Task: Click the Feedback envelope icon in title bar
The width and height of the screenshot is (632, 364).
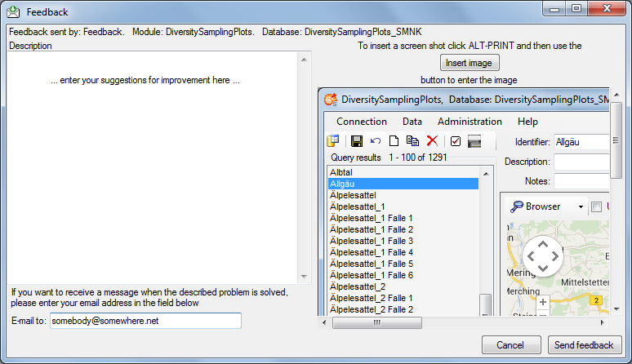Action: click(x=13, y=12)
